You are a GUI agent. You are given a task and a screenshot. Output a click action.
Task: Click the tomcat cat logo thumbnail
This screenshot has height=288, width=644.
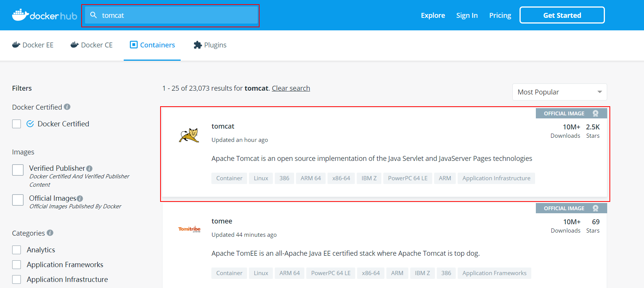pyautogui.click(x=189, y=135)
